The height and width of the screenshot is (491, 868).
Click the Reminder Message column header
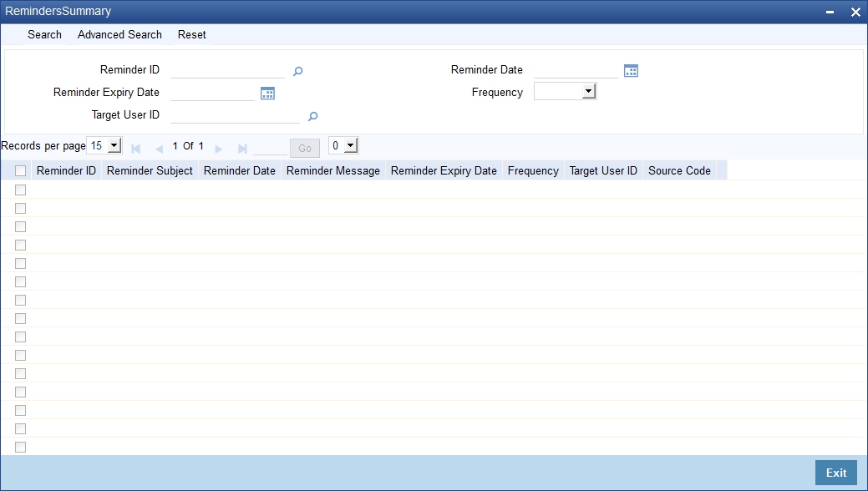(333, 170)
